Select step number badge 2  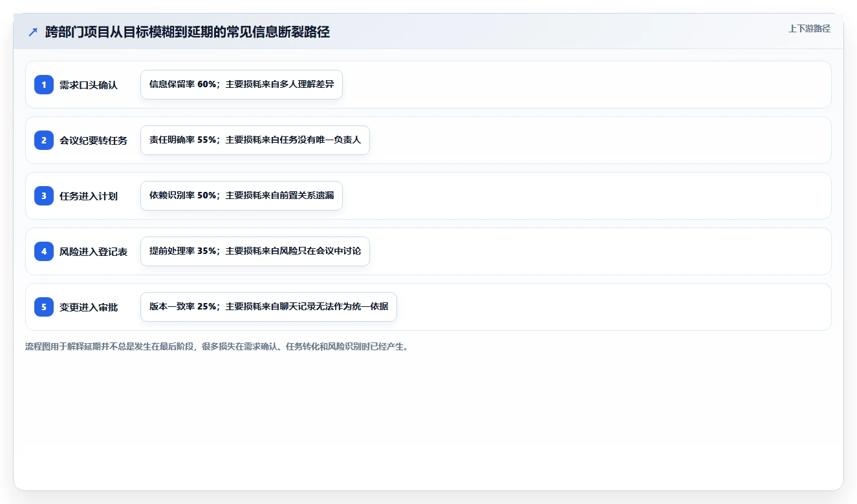[x=44, y=140]
